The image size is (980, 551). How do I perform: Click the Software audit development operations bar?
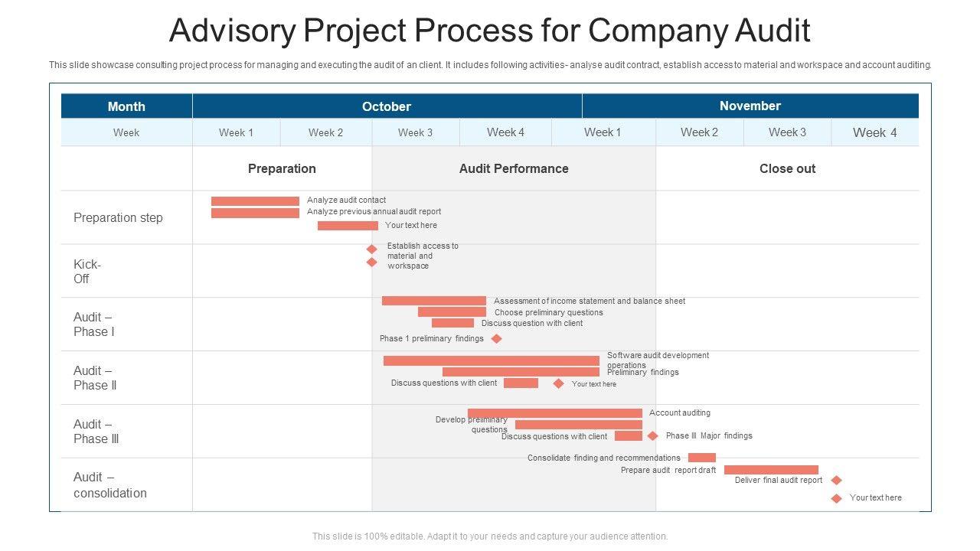[x=491, y=360]
